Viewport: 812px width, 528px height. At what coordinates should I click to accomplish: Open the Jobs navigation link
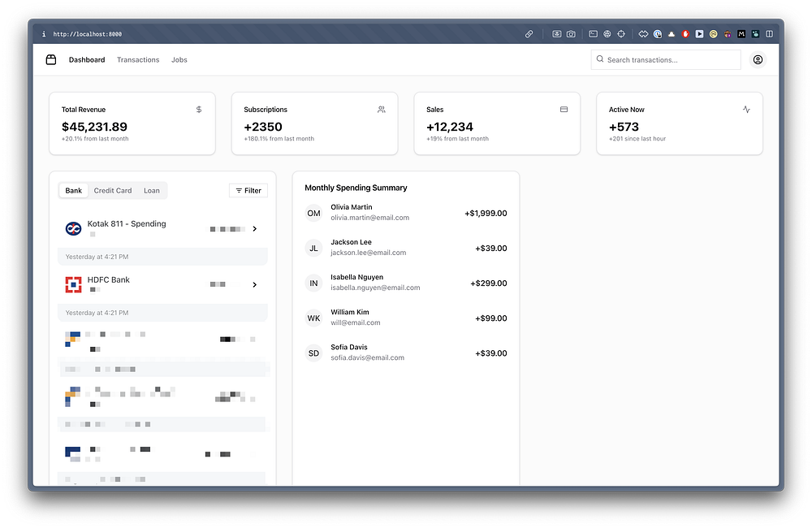pyautogui.click(x=179, y=59)
